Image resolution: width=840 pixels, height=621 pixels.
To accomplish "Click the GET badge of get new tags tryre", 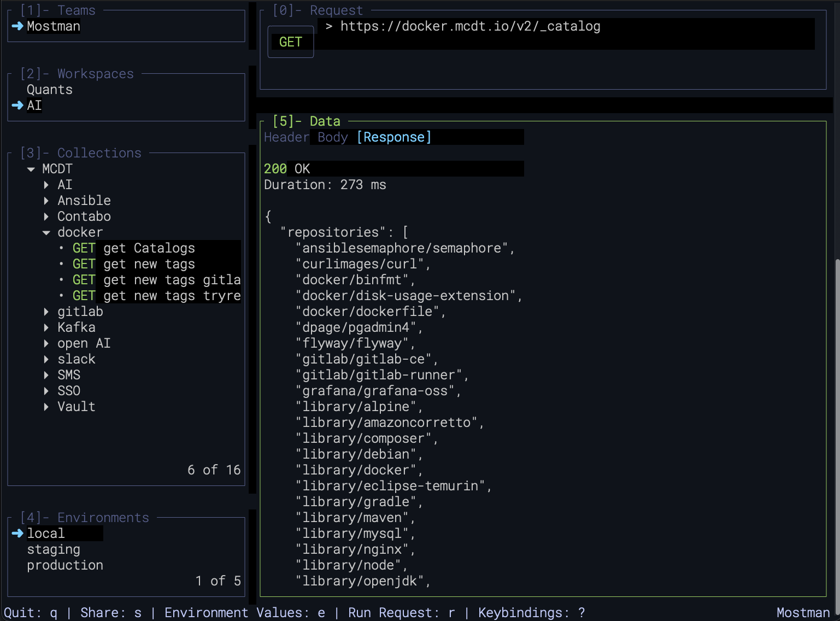I will [83, 295].
